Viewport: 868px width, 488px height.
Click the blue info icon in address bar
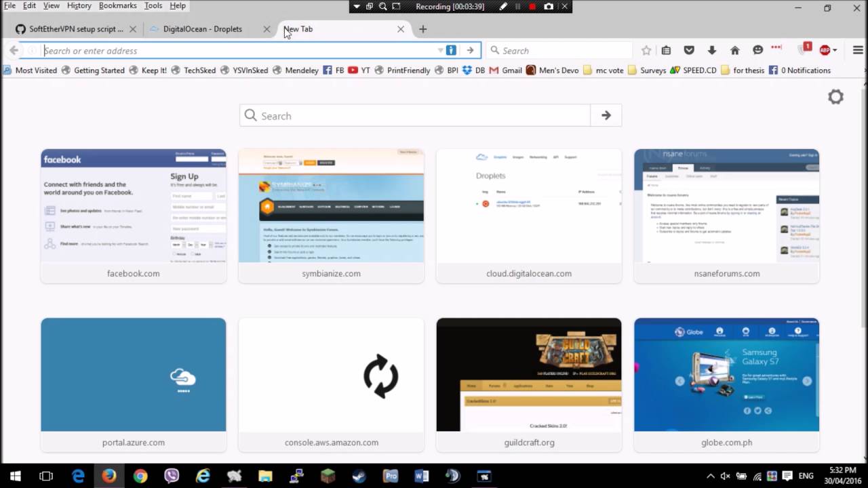[x=451, y=50]
